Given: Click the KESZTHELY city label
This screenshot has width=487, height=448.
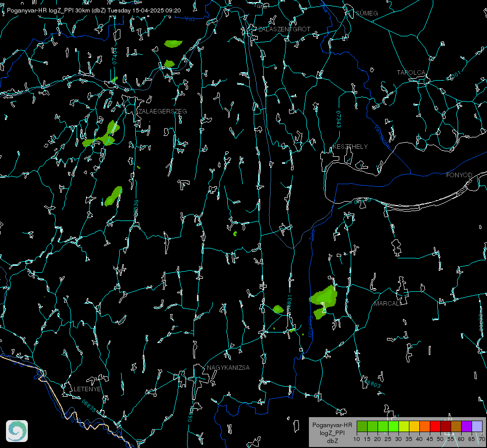Looking at the screenshot, I should 350,147.
